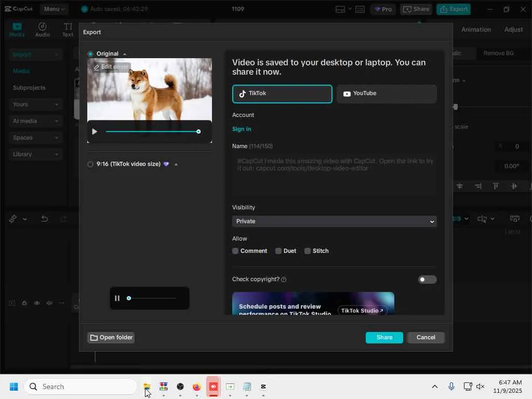Click the Sign in link
The width and height of the screenshot is (532, 399).
click(242, 129)
